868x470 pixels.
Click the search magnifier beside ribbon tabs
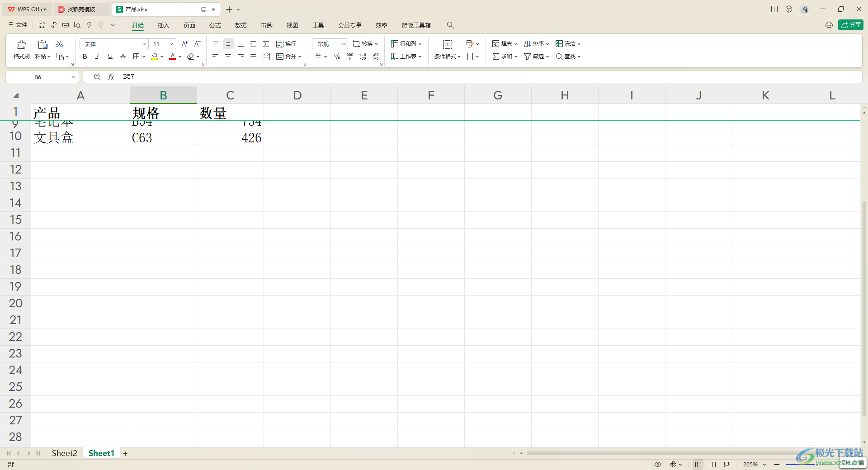(450, 25)
